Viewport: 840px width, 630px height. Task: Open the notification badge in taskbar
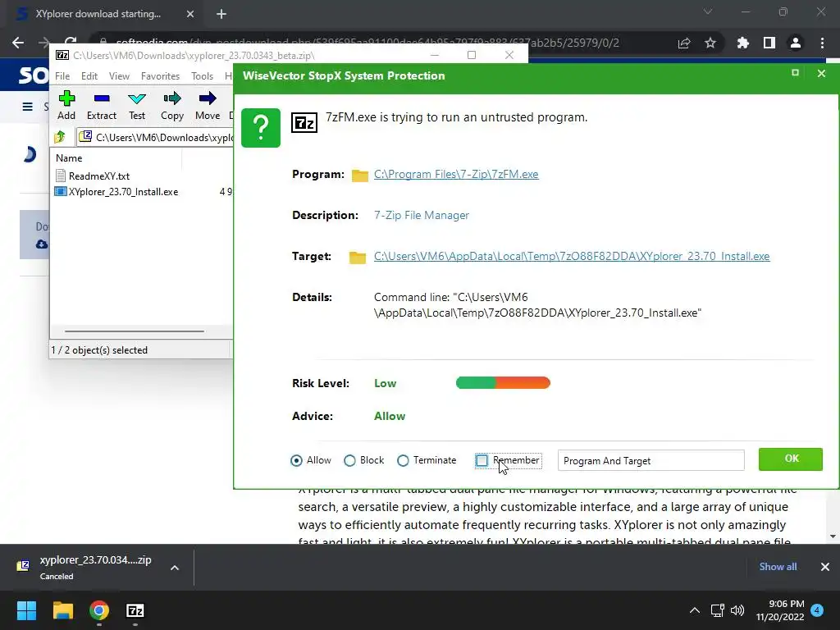[x=817, y=610]
